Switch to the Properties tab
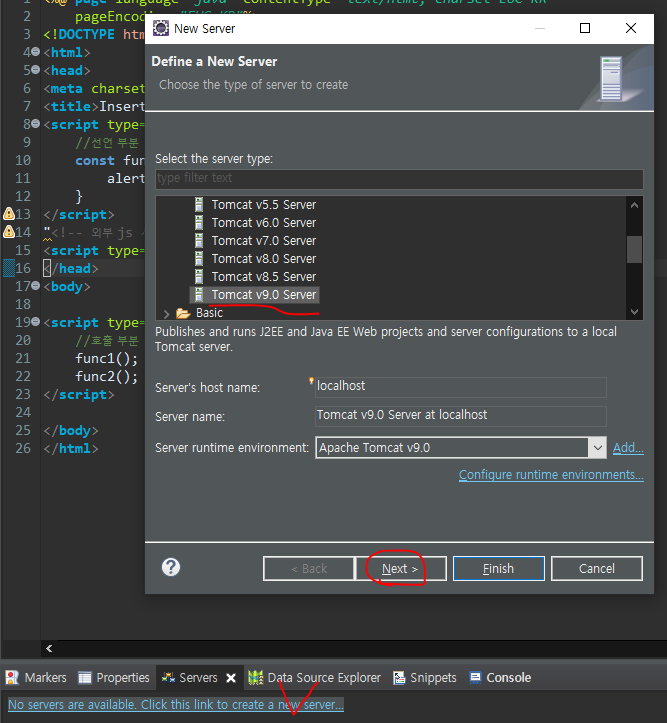 pos(114,677)
